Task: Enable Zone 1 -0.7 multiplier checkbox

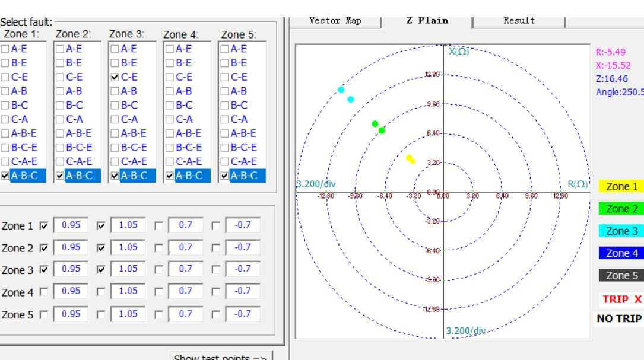Action: [x=215, y=226]
